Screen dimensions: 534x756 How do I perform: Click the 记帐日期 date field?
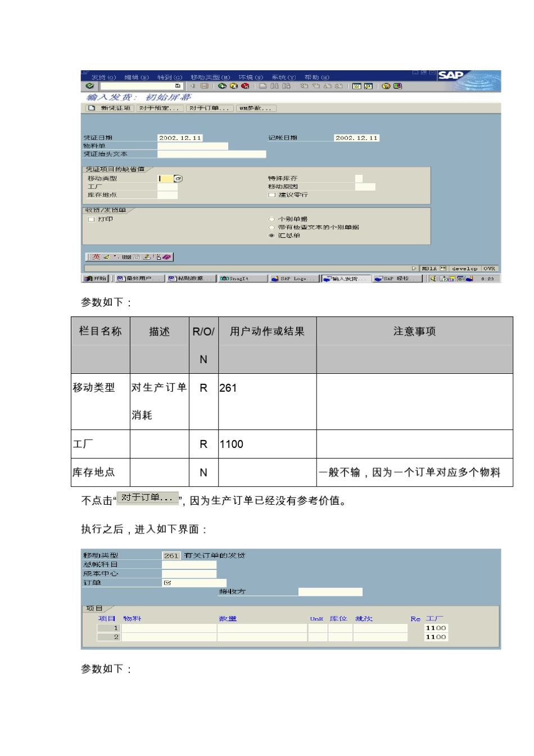[x=356, y=138]
